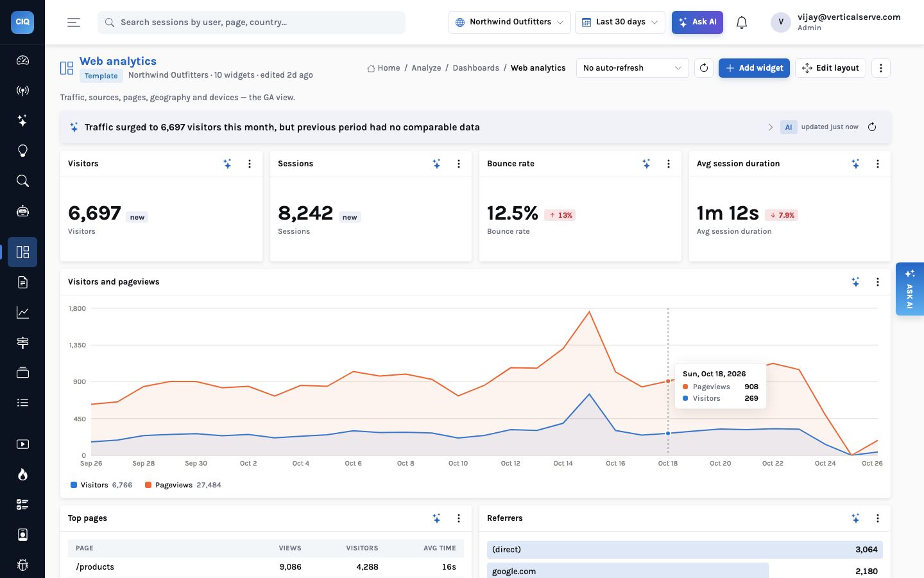Select the (direct) referrer row
924x578 pixels.
pyautogui.click(x=685, y=550)
